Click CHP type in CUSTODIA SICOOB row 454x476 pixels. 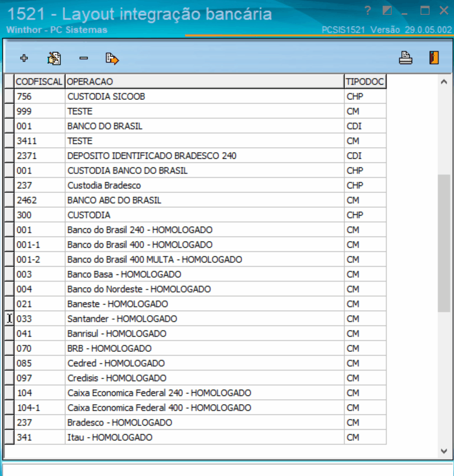tap(366, 96)
